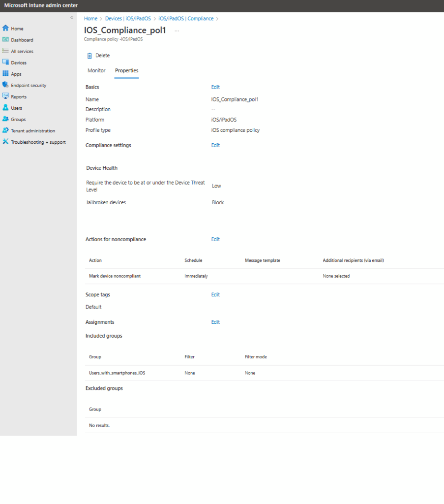
Task: Open Reports in the sidebar menu
Action: click(x=19, y=97)
